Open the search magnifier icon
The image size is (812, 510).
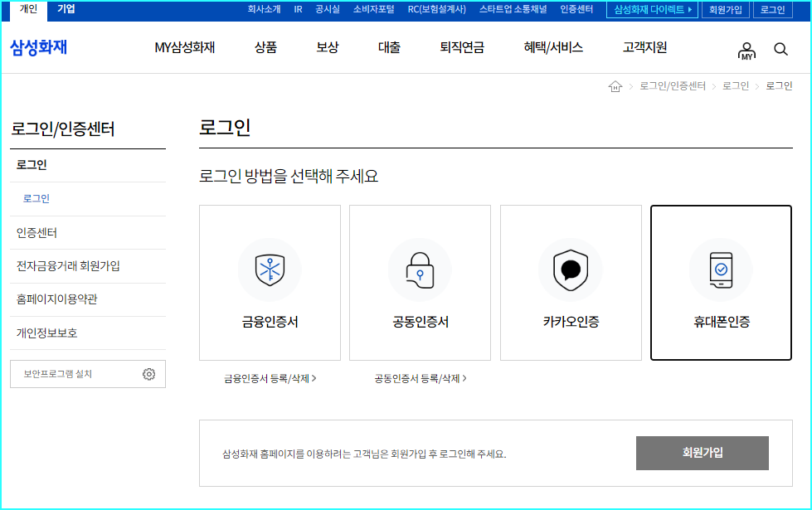[780, 49]
